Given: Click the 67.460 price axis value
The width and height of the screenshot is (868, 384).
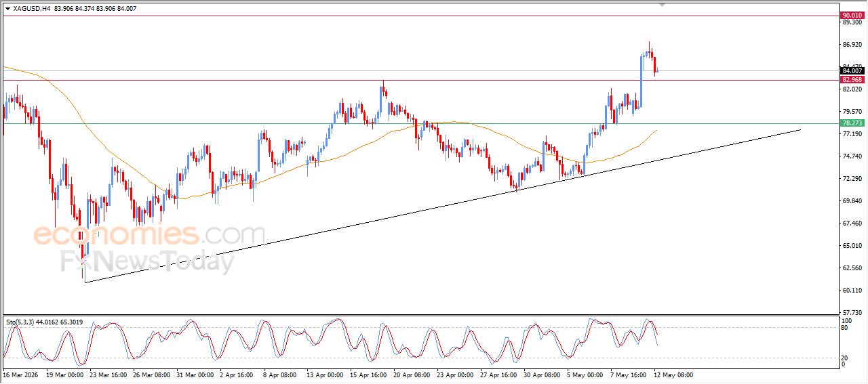Looking at the screenshot, I should click(x=852, y=223).
